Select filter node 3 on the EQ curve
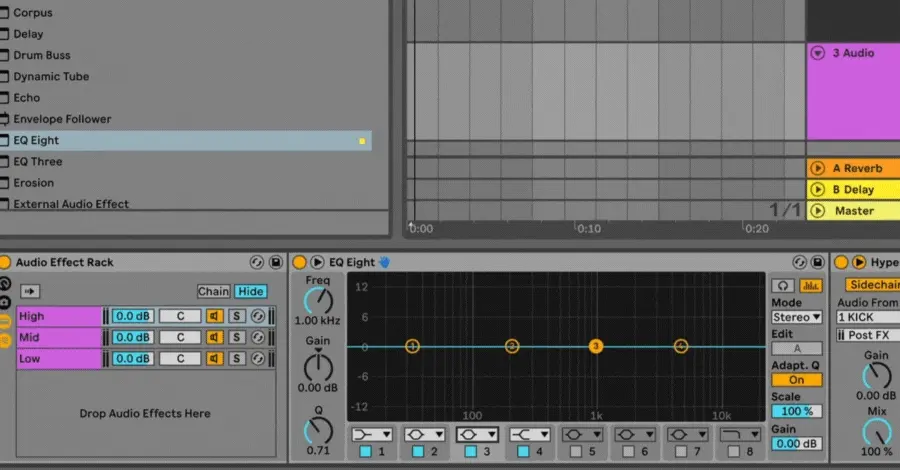Image resolution: width=900 pixels, height=470 pixels. coord(596,346)
